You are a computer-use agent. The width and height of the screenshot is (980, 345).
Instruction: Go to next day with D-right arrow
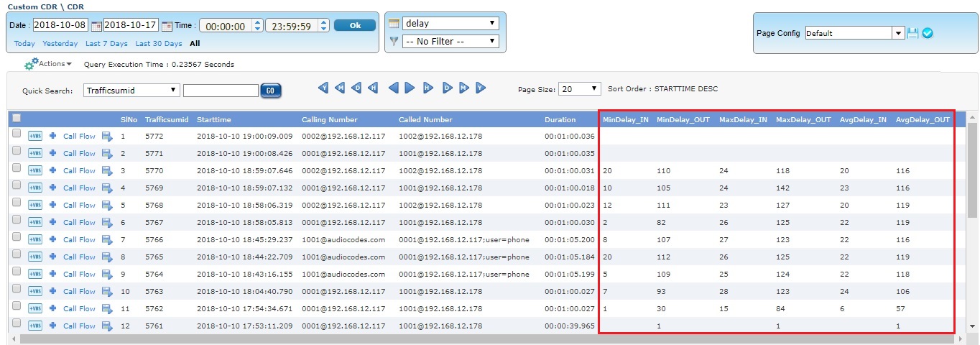(447, 88)
